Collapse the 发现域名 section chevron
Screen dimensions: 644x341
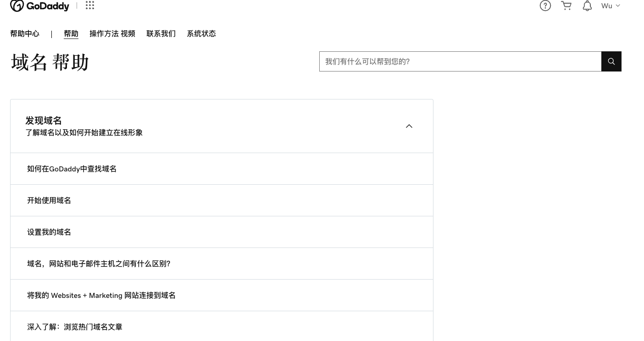coord(409,126)
